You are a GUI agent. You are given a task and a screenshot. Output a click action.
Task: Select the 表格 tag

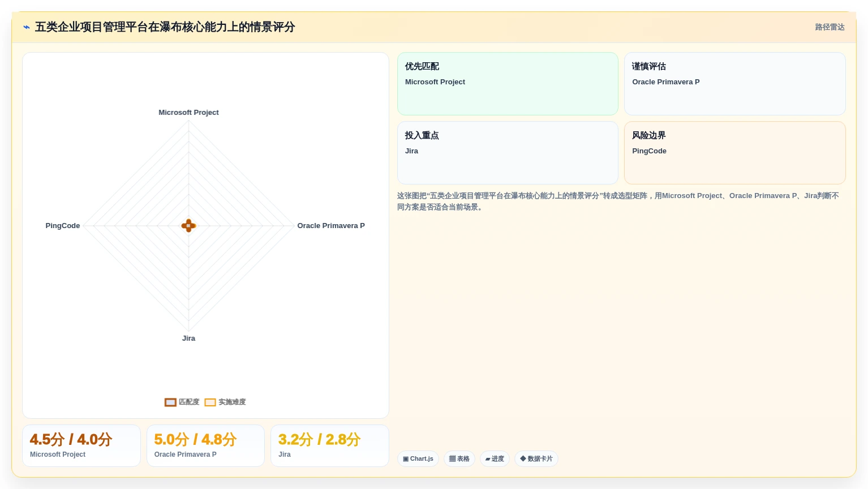click(459, 458)
